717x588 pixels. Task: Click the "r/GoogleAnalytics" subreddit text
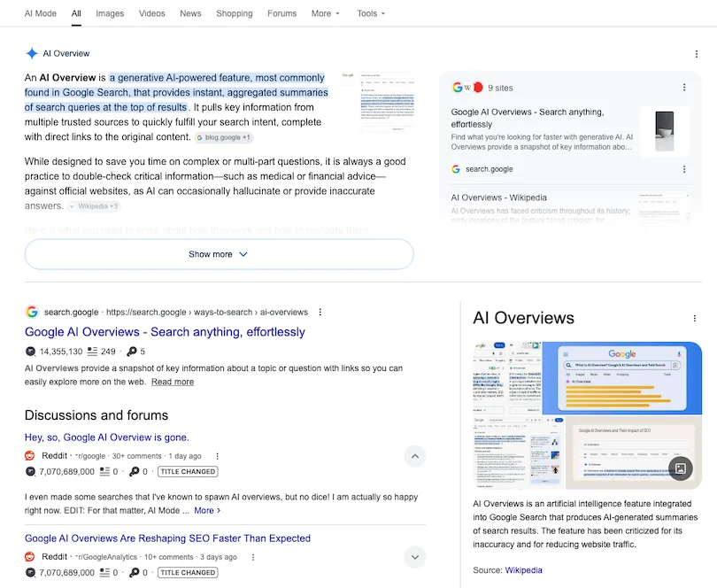tap(107, 557)
